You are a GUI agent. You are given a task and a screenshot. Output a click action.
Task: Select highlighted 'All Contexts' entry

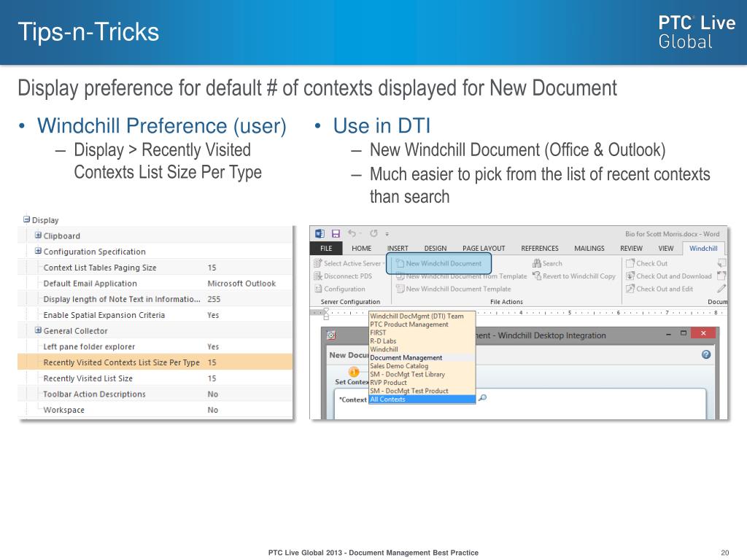click(422, 400)
